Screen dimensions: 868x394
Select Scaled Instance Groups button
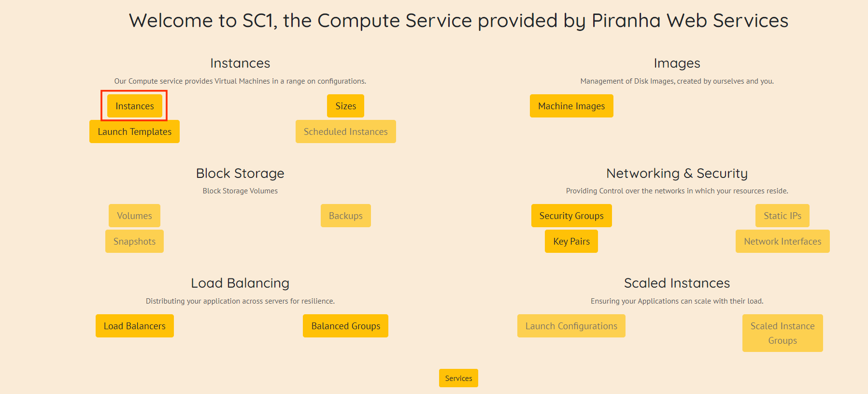tap(782, 333)
